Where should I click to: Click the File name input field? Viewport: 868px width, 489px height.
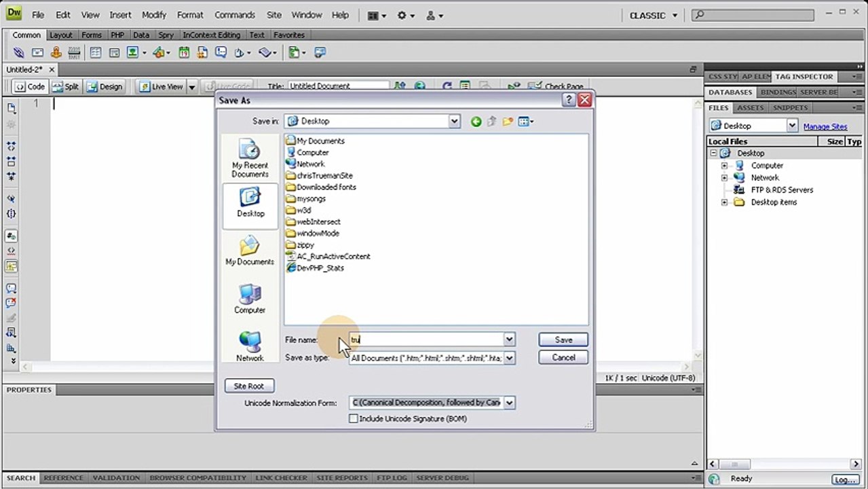click(x=426, y=340)
